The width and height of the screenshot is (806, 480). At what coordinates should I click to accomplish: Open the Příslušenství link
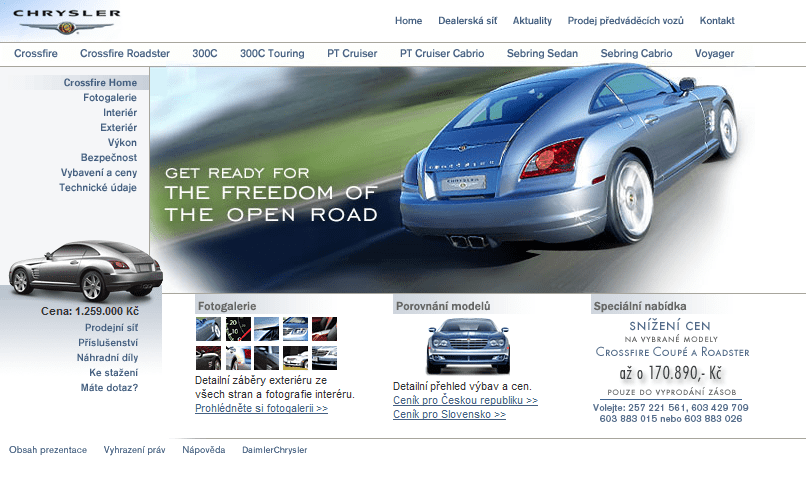point(108,343)
